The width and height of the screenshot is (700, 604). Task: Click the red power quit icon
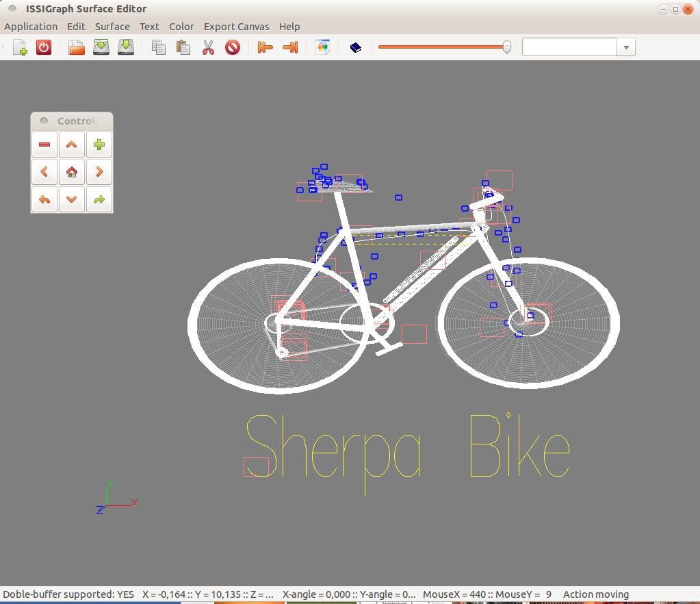pos(44,47)
